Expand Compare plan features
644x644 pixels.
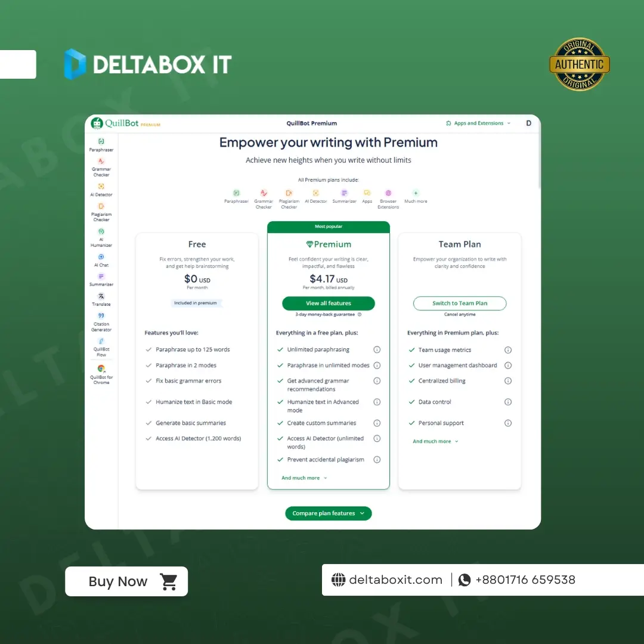tap(328, 513)
